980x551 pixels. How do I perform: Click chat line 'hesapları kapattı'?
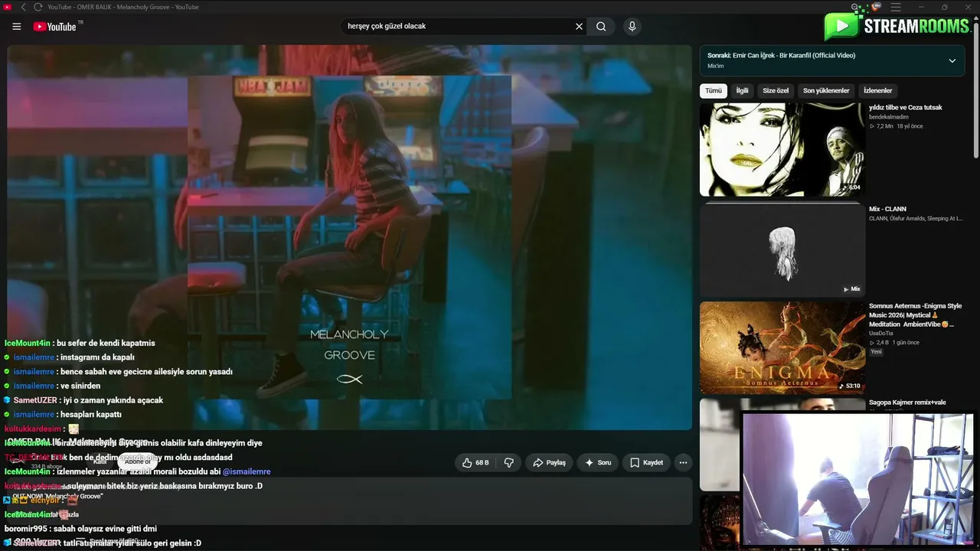point(63,415)
